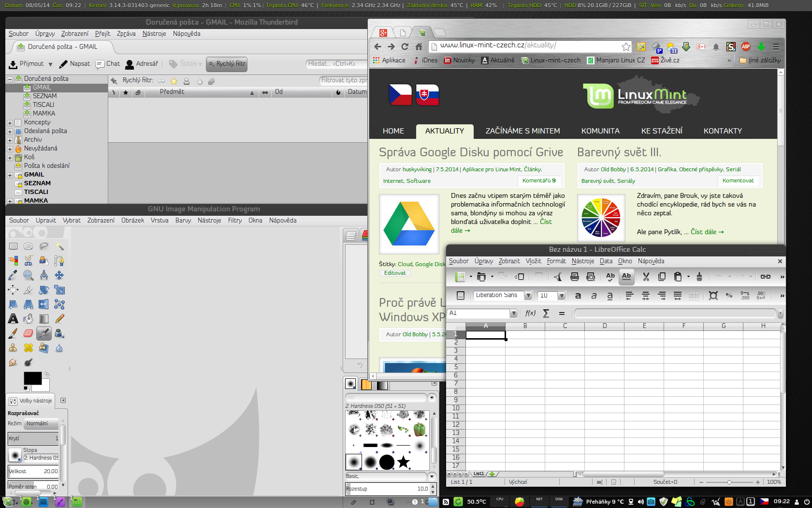
Task: Collapse the Doručená pošta folder tree
Action: (10, 79)
